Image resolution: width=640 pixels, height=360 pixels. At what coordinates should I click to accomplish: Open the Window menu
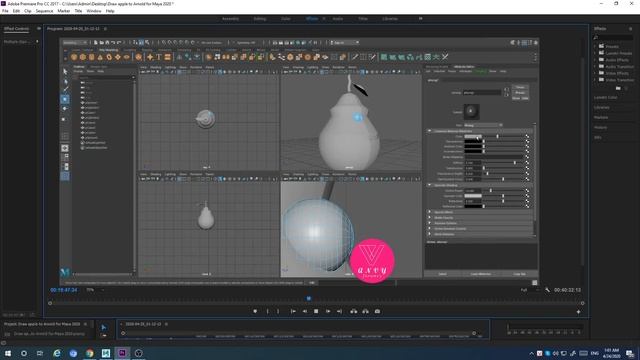coord(93,11)
